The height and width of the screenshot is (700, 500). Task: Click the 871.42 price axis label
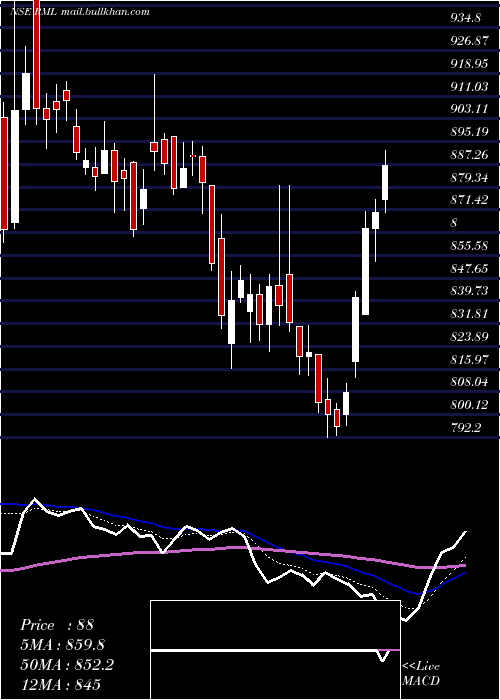pyautogui.click(x=469, y=200)
